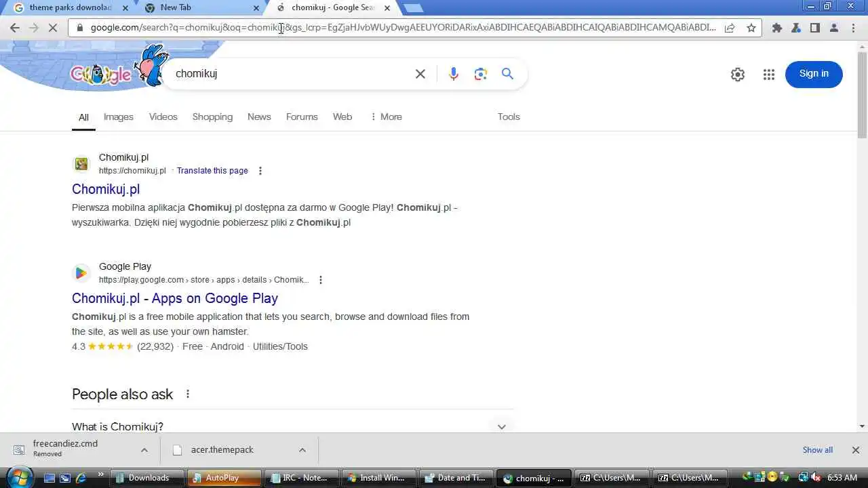Open the Extensions puzzle-piece icon
This screenshot has height=488, width=868.
(x=777, y=28)
